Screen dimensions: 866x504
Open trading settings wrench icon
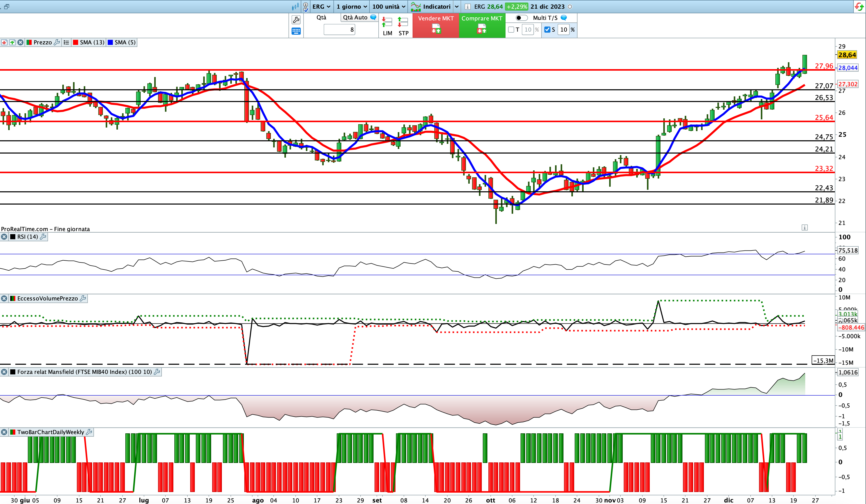pyautogui.click(x=296, y=20)
